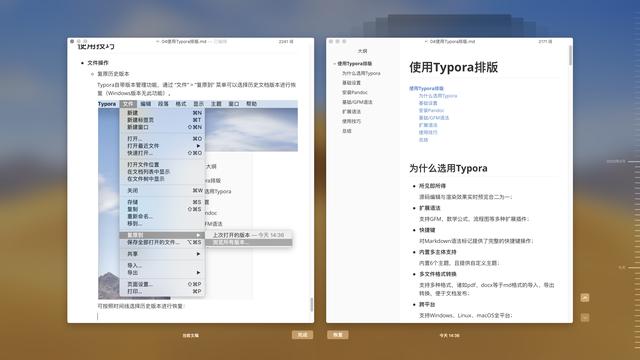This screenshot has width=640, height=360.
Task: Click the 复原历史版本 sub-bullet text
Action: click(113, 74)
